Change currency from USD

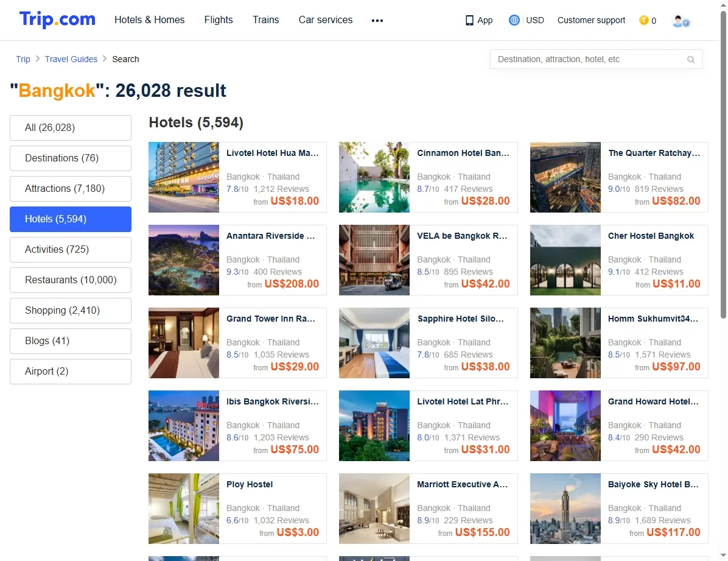click(x=535, y=21)
